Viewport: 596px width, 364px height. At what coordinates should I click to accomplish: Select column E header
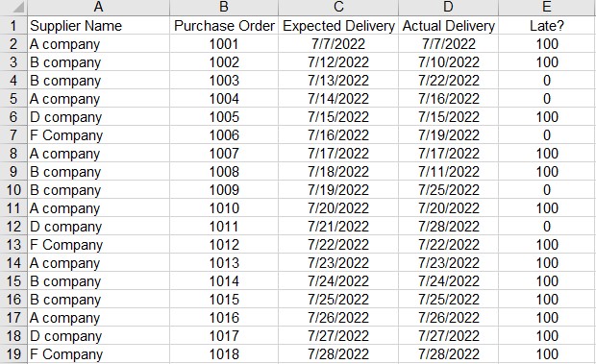click(547, 8)
